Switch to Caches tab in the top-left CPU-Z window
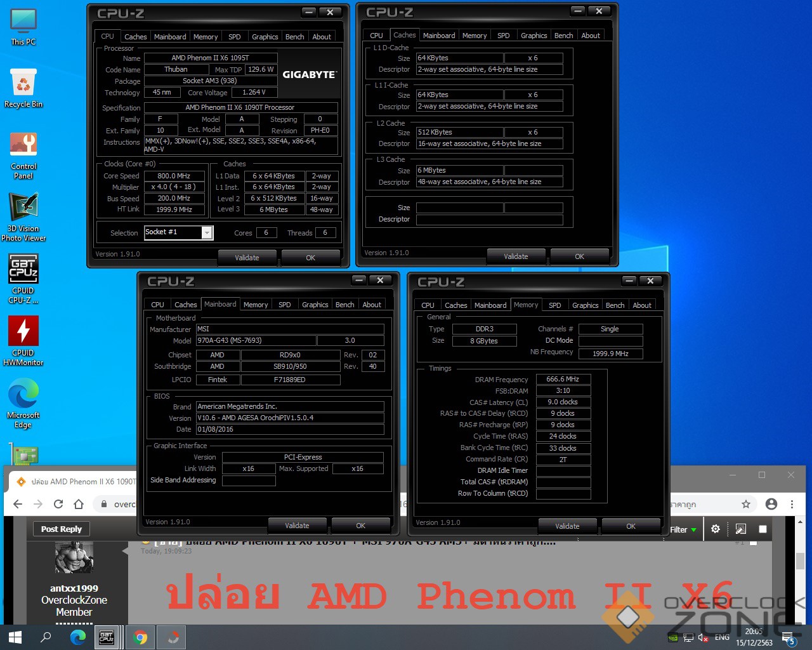The image size is (812, 650). click(135, 37)
